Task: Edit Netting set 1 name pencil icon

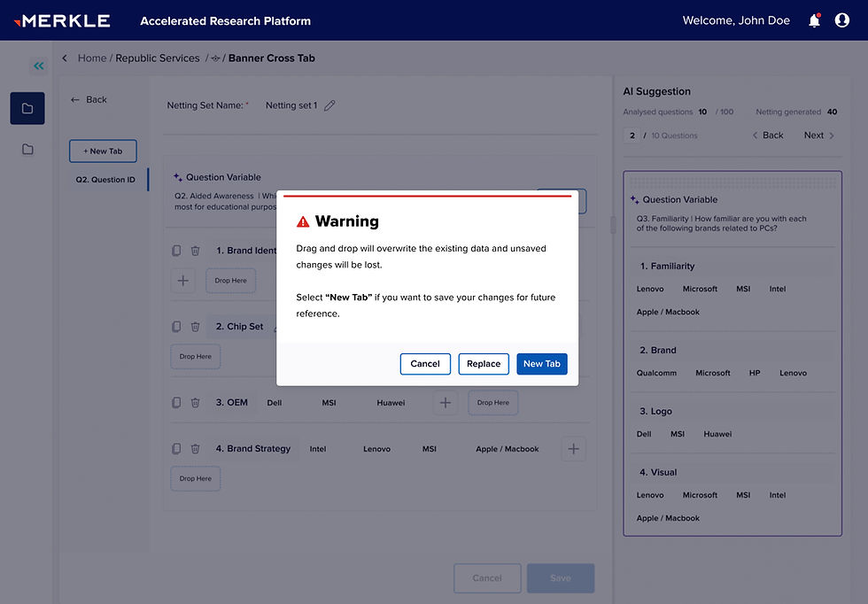Action: (x=329, y=105)
